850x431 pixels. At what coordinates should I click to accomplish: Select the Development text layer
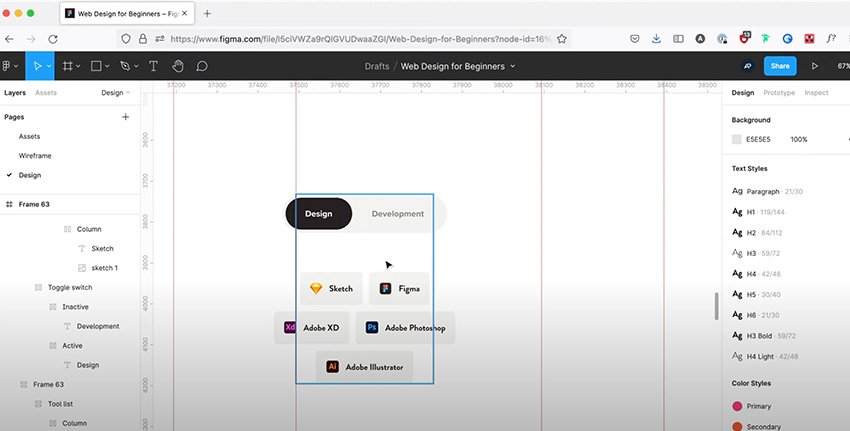point(98,326)
